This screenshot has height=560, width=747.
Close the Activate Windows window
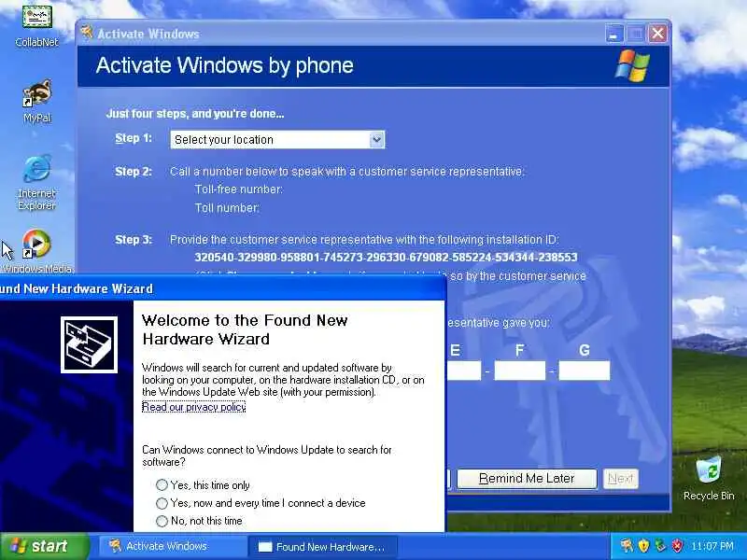click(x=658, y=34)
